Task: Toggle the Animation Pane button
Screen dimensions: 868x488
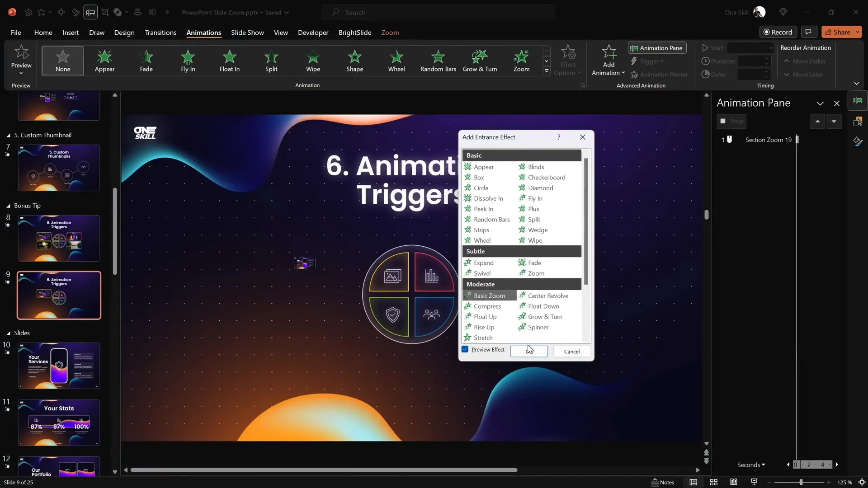Action: pyautogui.click(x=657, y=48)
